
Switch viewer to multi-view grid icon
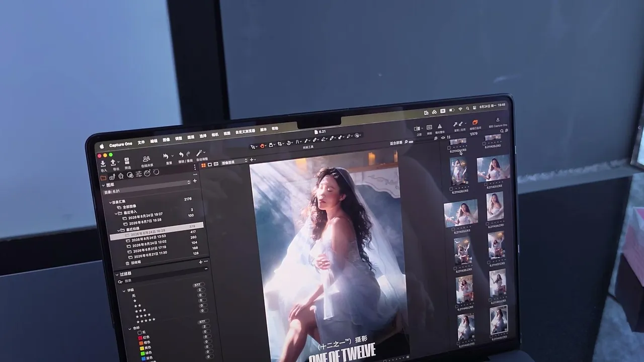point(203,165)
